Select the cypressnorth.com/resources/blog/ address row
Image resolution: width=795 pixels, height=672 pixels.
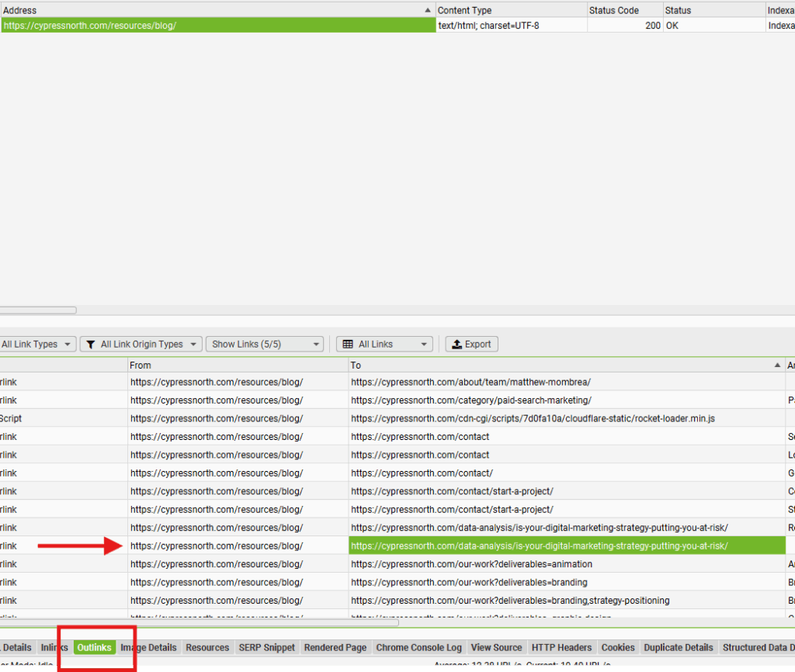coord(218,26)
